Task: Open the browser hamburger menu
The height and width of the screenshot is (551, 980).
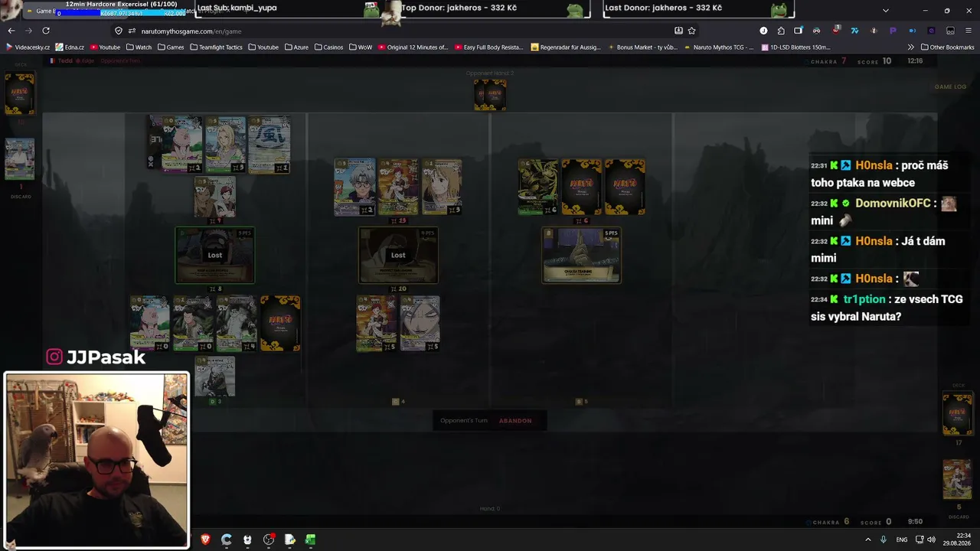Action: click(x=969, y=31)
